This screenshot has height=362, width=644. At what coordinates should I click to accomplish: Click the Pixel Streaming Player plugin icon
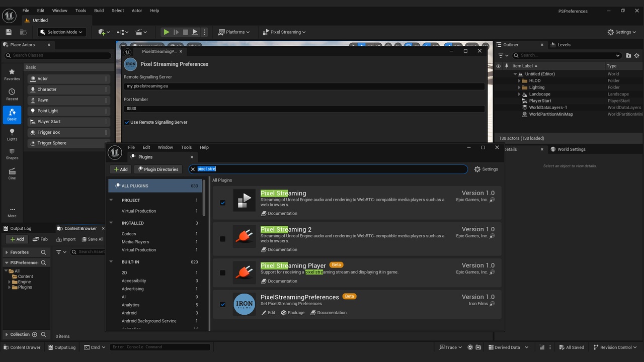click(x=244, y=273)
